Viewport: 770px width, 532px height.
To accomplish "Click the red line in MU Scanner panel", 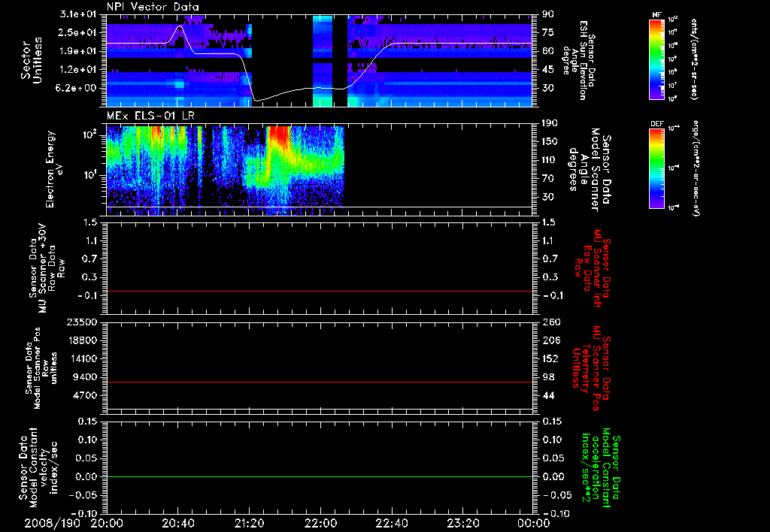I will point(320,291).
